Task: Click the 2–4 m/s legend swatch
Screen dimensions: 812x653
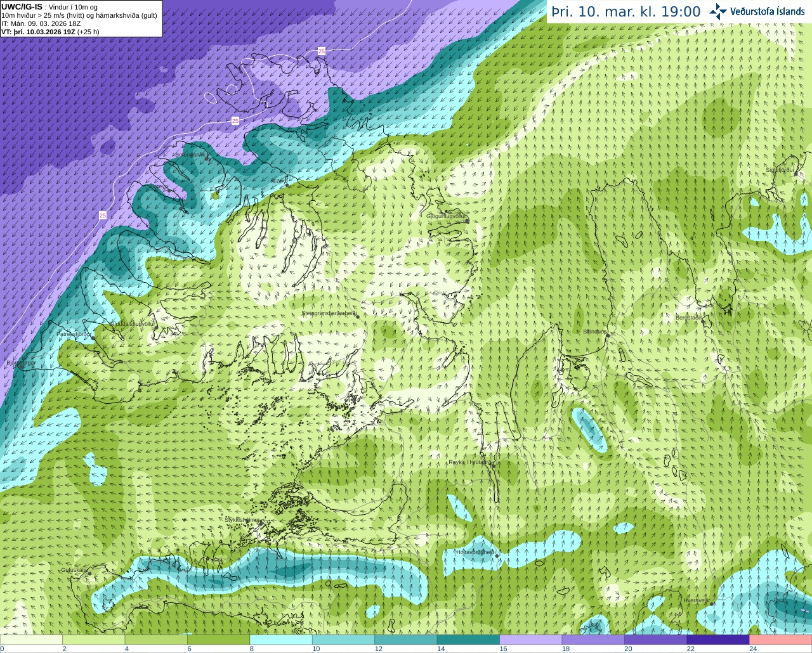Action: (x=93, y=640)
